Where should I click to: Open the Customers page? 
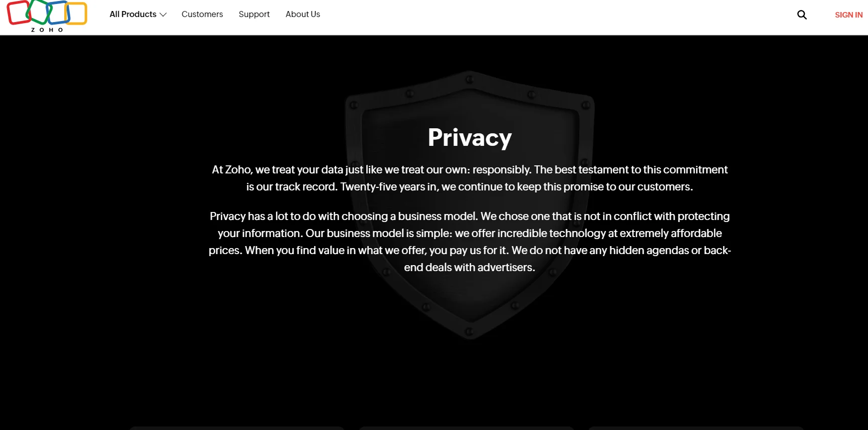[202, 14]
